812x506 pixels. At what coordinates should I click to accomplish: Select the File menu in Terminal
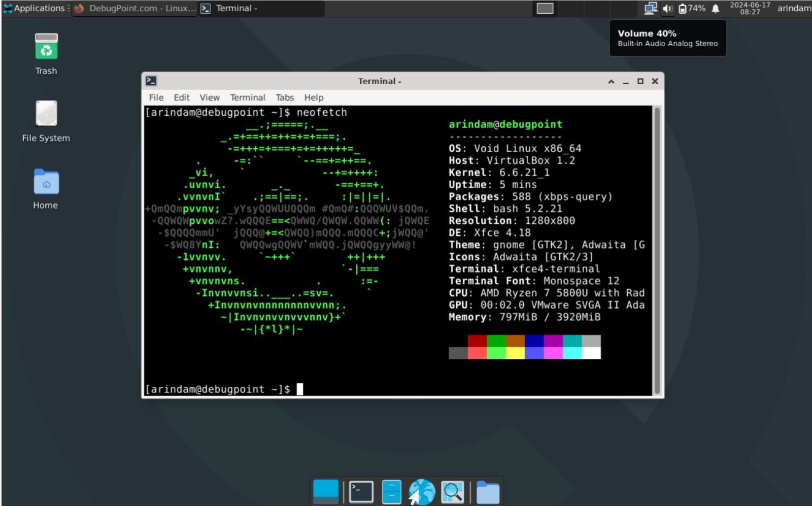pos(156,97)
